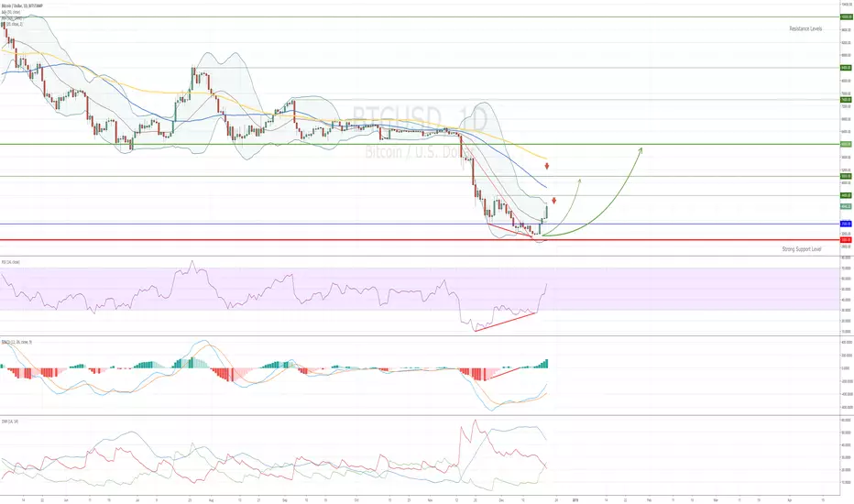Click the Apr label on the time axis
Image resolution: width=854 pixels, height=504 pixels.
(789, 499)
